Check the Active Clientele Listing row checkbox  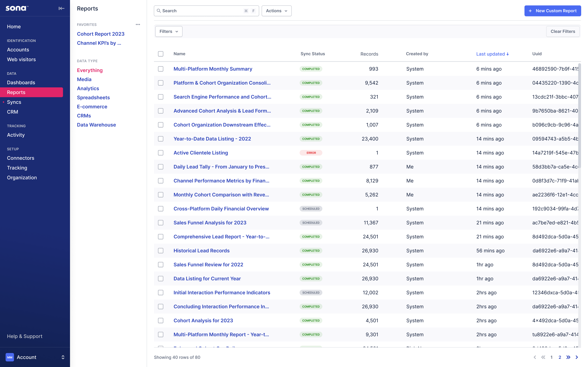[x=161, y=153]
